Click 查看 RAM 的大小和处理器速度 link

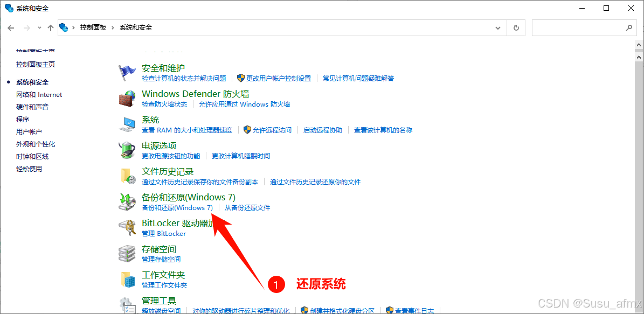pyautogui.click(x=187, y=130)
